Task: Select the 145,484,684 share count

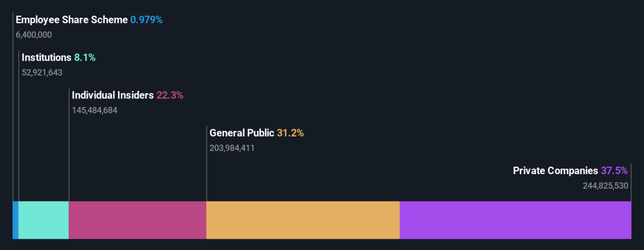Action: (94, 110)
